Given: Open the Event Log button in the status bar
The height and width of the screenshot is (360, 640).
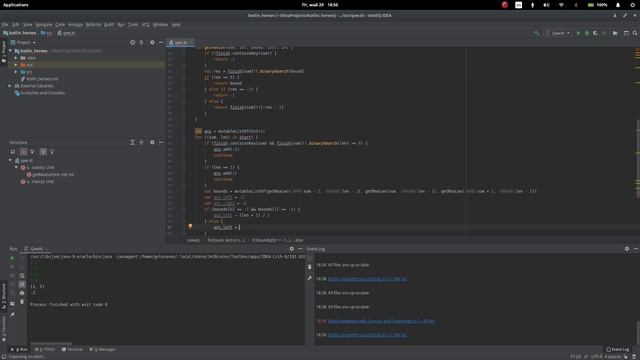Looking at the screenshot, I should (x=618, y=349).
